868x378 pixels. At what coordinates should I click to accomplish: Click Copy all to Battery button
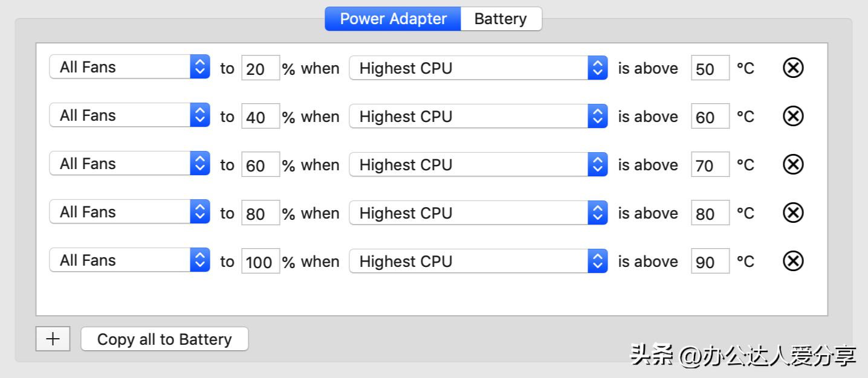tap(164, 339)
